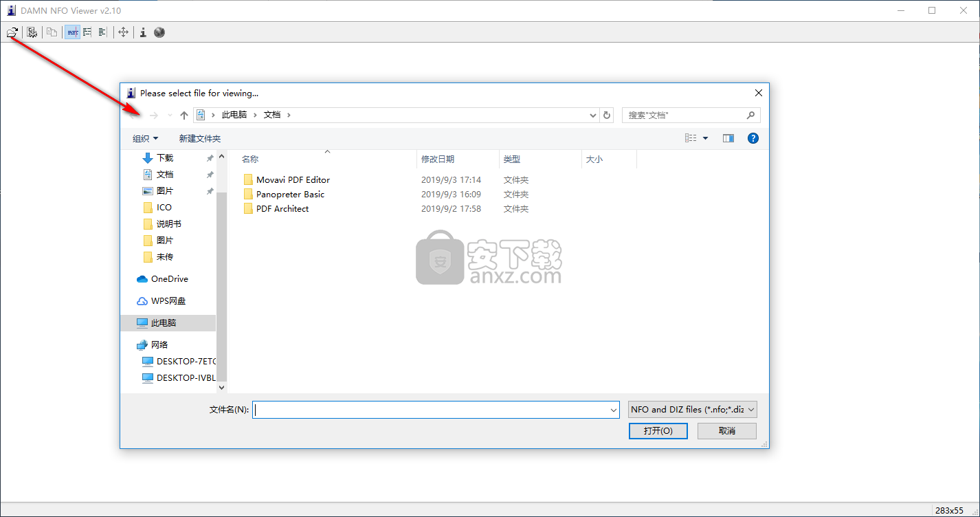The image size is (980, 517).
Task: Click the forward navigation arrow in the dialog
Action: click(x=154, y=115)
